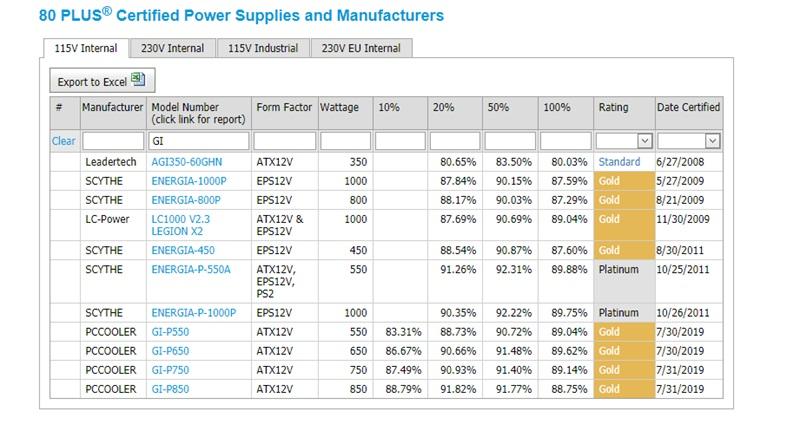The image size is (800, 431).
Task: Focus the Wattage filter field
Action: (x=345, y=141)
